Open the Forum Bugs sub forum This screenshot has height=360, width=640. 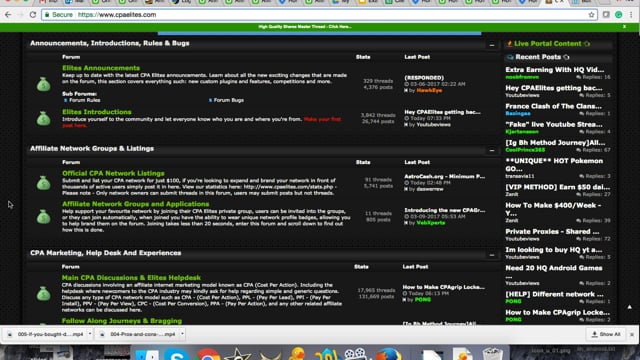click(x=229, y=100)
